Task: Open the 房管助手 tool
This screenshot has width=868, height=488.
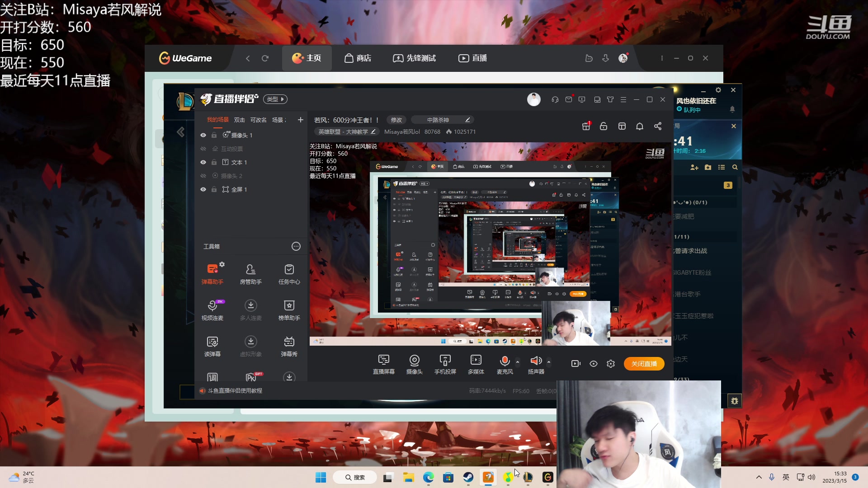Action: 250,273
